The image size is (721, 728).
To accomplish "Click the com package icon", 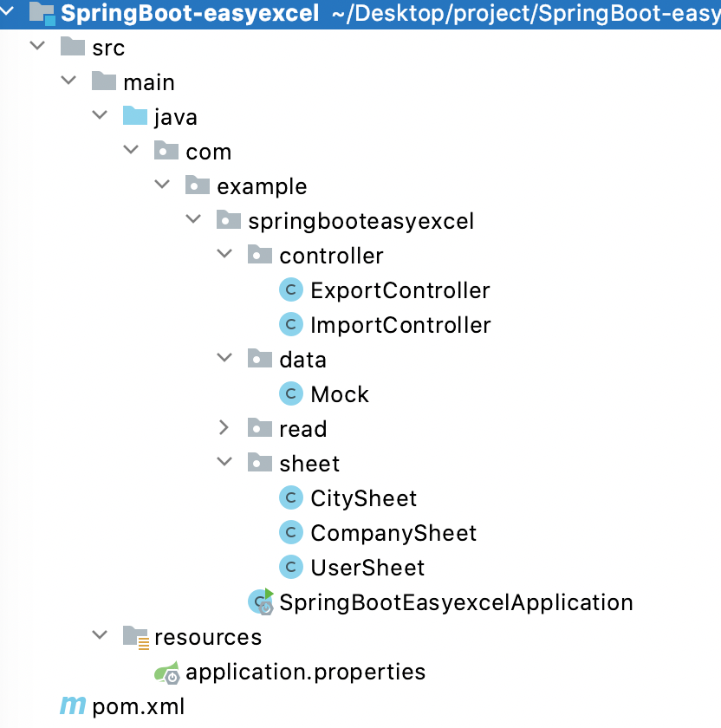I will click(166, 151).
